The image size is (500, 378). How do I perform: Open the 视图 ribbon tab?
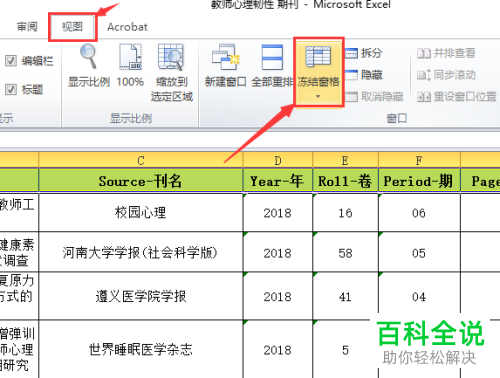coord(72,27)
